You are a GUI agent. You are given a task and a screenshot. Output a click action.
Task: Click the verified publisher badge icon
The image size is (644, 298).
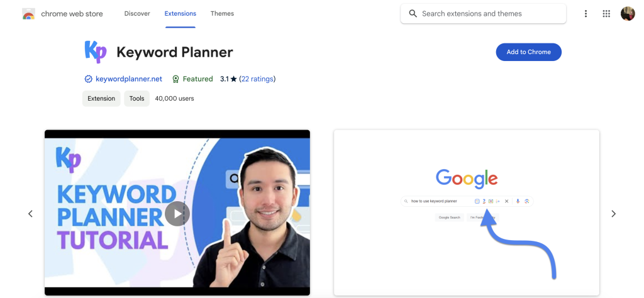click(x=88, y=79)
